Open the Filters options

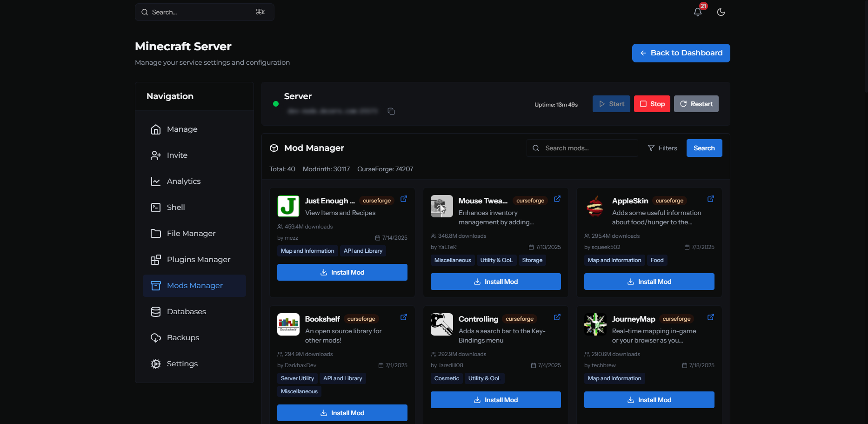662,148
